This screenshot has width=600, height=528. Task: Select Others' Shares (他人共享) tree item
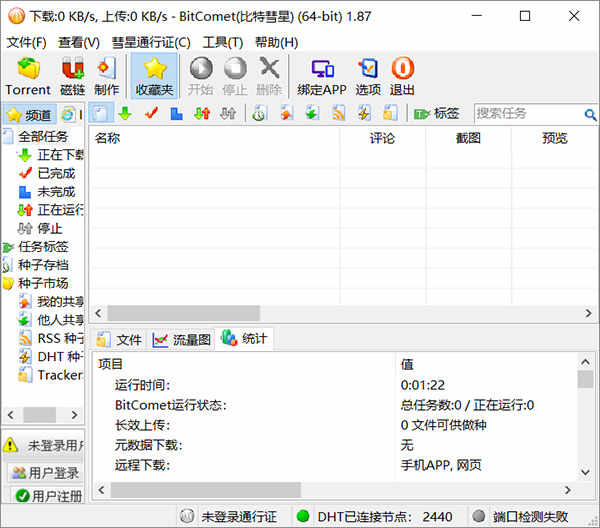[51, 320]
